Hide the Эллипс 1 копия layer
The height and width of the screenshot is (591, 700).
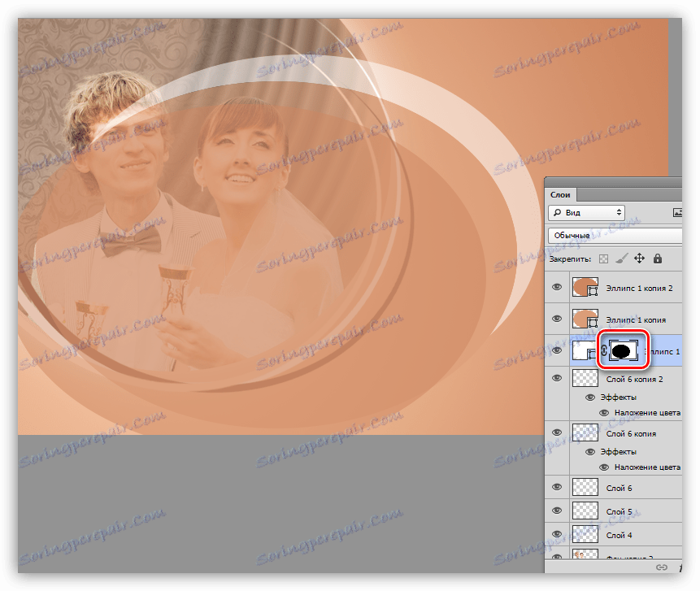(557, 319)
